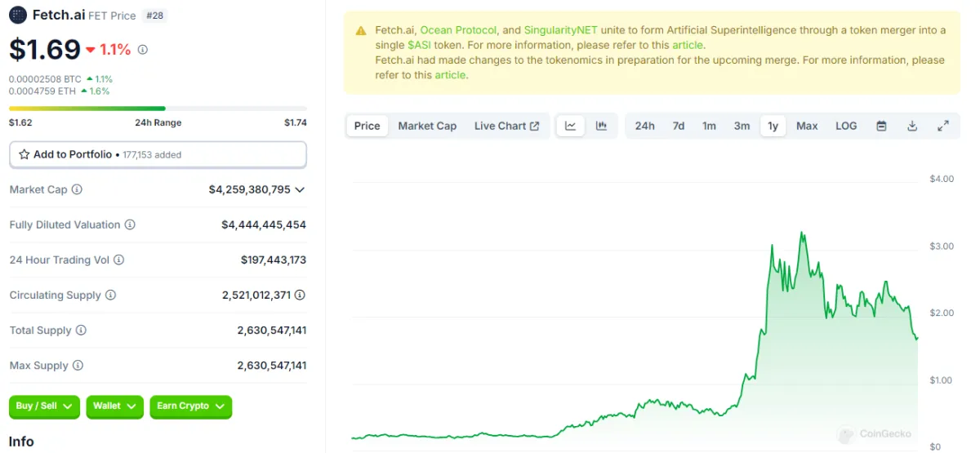Click the $3.00 axis label
The height and width of the screenshot is (453, 980).
942,246
